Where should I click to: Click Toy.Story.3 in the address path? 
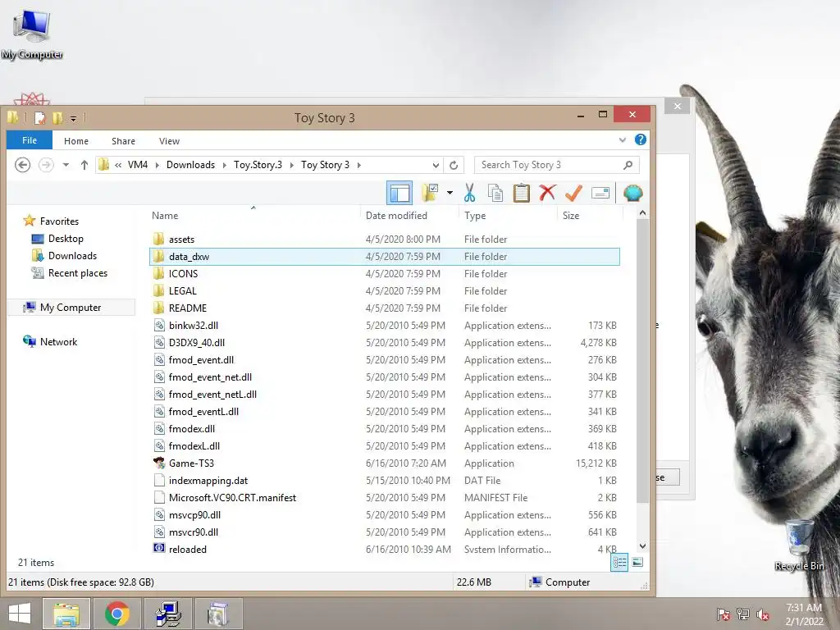258,165
